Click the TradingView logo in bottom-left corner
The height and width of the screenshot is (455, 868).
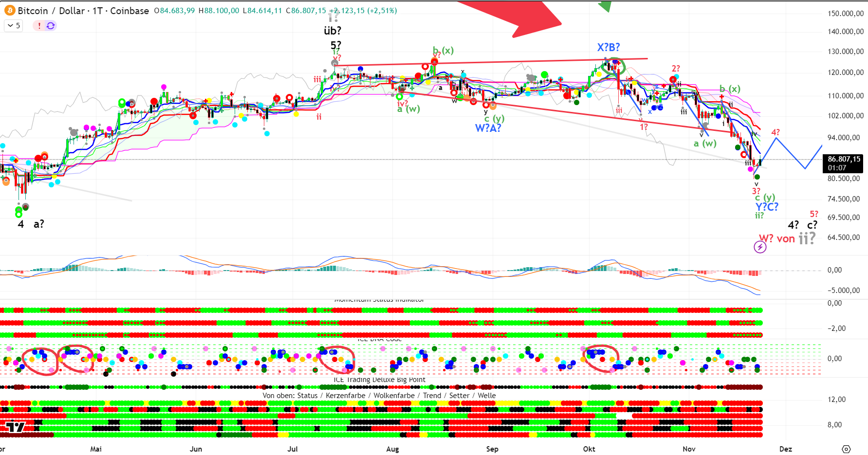[15, 427]
